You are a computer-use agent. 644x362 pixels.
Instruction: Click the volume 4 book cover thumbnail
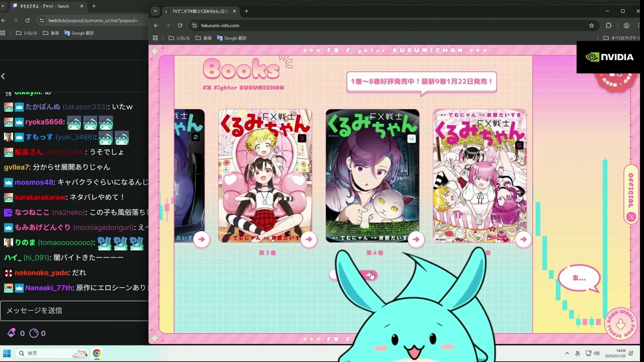(372, 175)
